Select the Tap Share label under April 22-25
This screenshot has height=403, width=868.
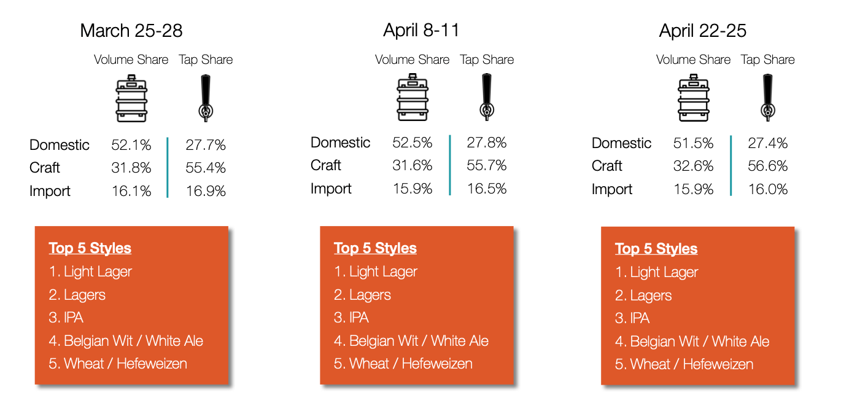(768, 60)
